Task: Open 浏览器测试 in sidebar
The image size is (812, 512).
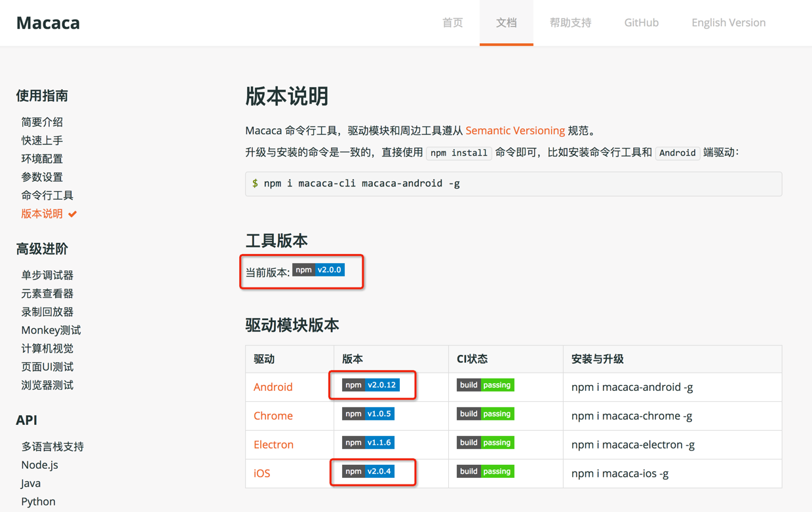Action: click(x=47, y=385)
